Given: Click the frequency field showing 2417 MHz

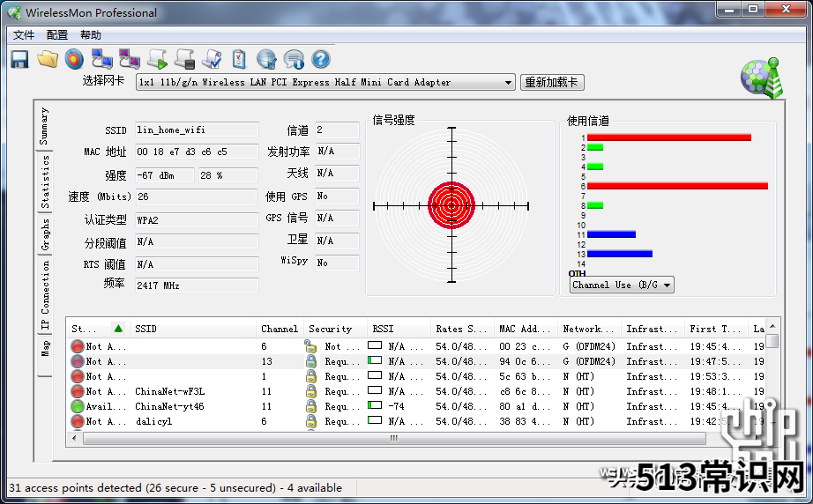Looking at the screenshot, I should pyautogui.click(x=197, y=285).
